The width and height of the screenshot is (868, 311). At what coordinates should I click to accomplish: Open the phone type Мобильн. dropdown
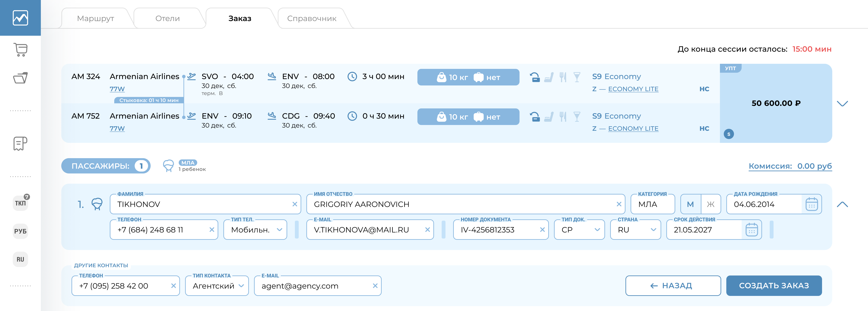coord(255,230)
